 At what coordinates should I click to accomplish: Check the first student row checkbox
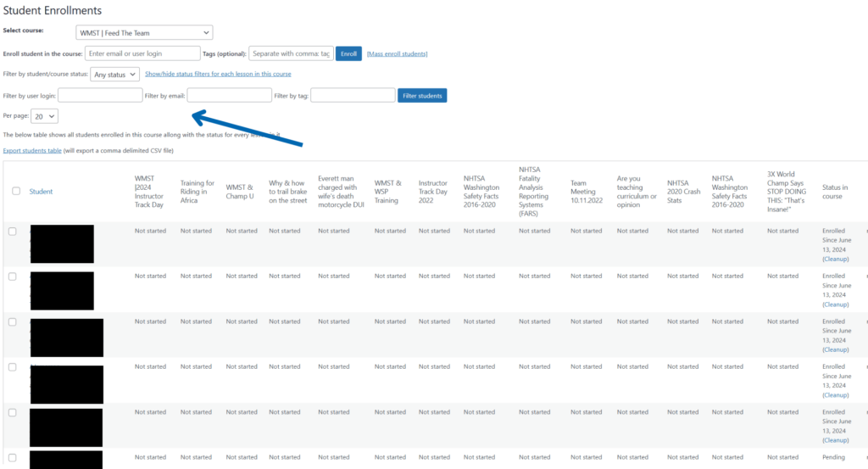13,232
